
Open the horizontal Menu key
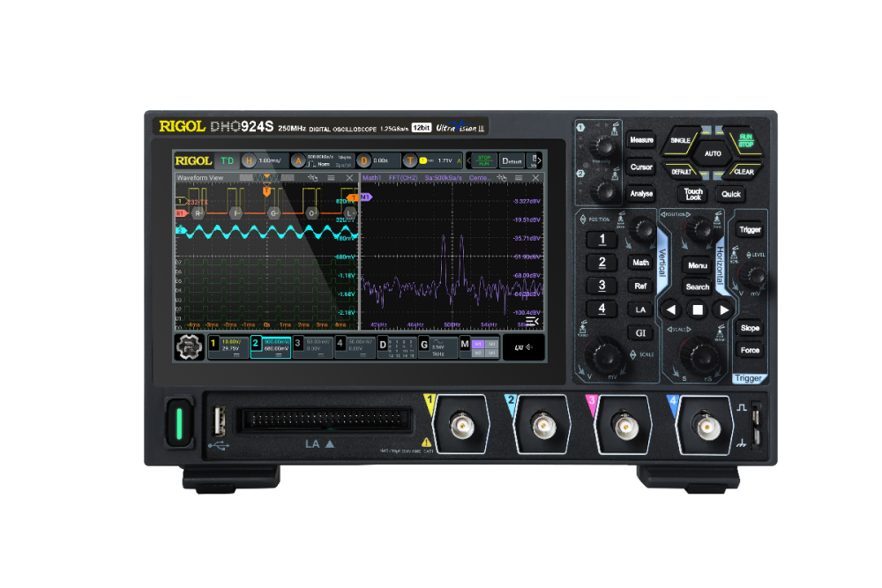[697, 265]
